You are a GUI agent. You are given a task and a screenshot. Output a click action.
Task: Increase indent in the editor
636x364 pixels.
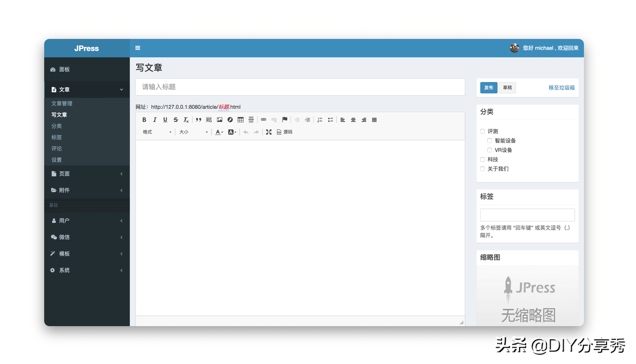point(307,120)
